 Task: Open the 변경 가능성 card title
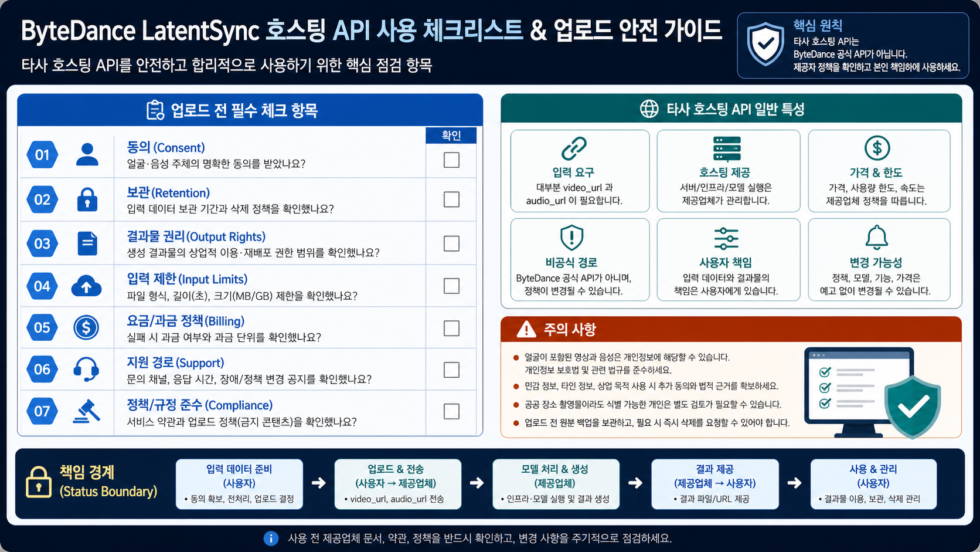coord(876,262)
